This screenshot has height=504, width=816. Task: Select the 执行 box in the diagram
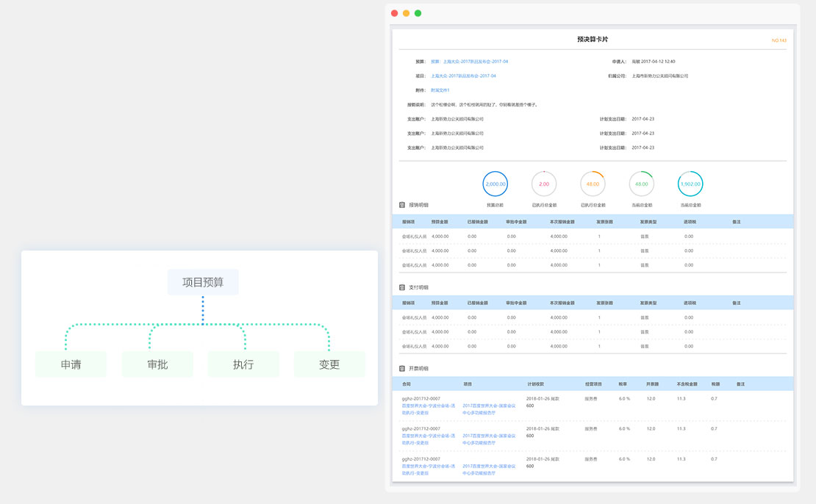tap(243, 364)
